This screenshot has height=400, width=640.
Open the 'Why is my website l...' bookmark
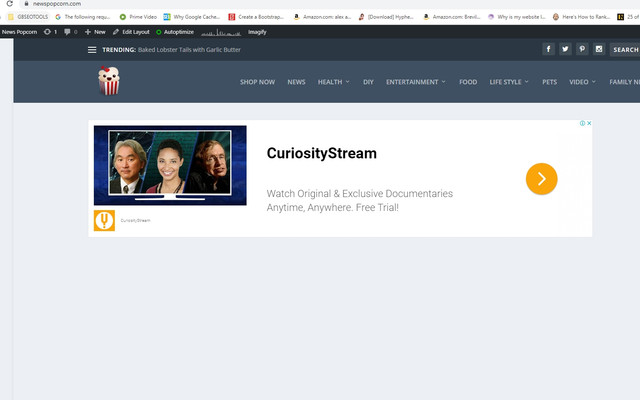pyautogui.click(x=517, y=17)
